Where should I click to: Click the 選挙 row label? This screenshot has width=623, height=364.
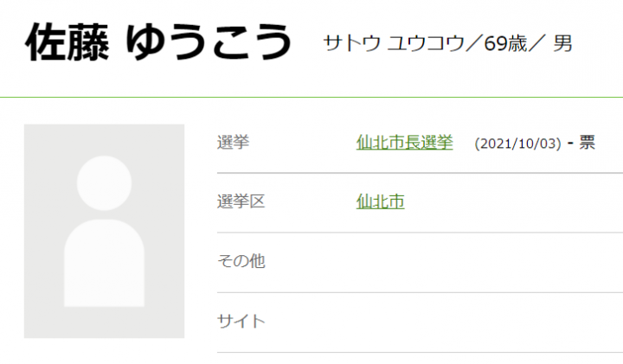coord(233,144)
